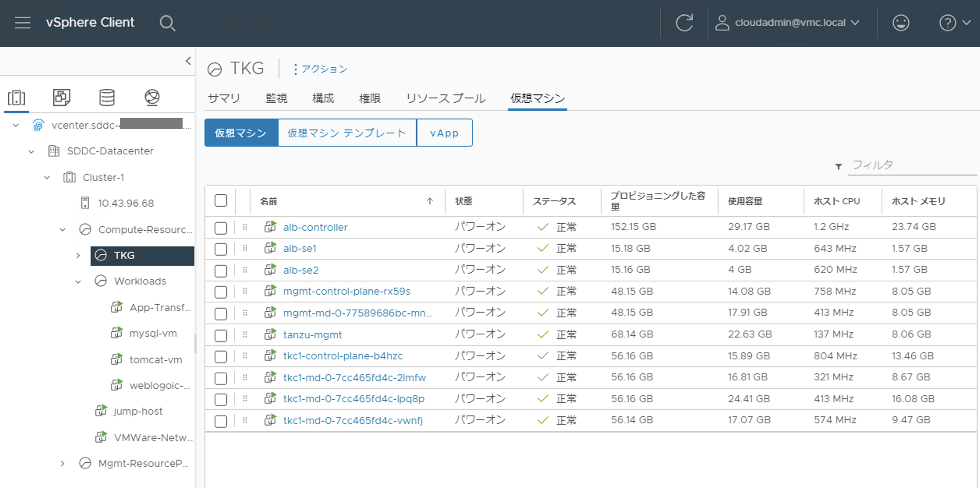980x488 pixels.
Task: Click the filter funnel icon
Action: click(838, 167)
